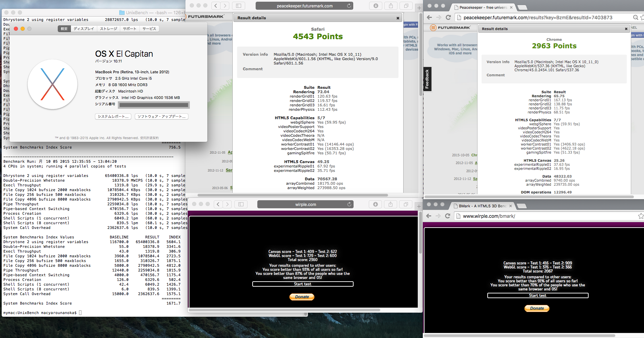Click the forward arrow in the Safari wirple window
This screenshot has height=338, width=644.
click(227, 204)
